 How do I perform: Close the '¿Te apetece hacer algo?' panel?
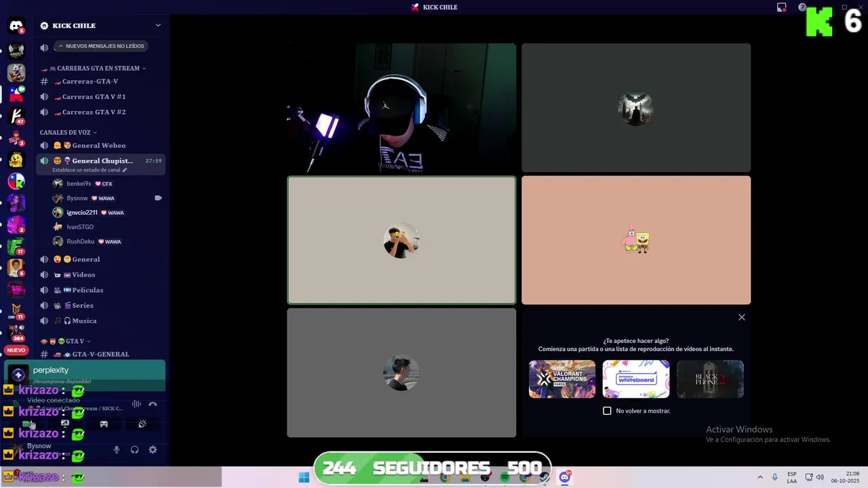point(741,317)
